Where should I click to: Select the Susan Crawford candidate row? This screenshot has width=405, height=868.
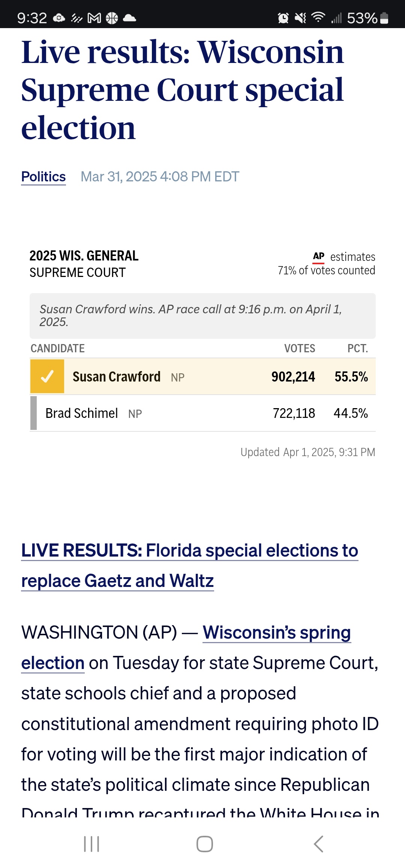pyautogui.click(x=202, y=376)
